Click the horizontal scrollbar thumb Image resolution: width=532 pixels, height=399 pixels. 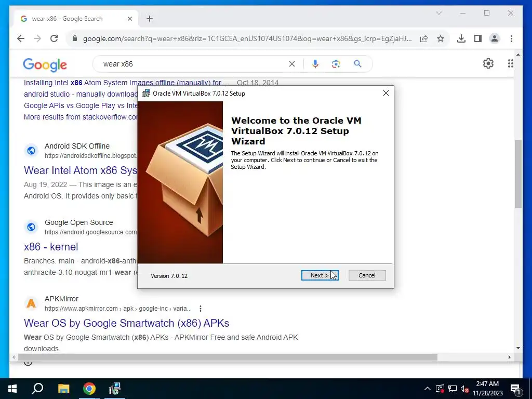[228, 357]
